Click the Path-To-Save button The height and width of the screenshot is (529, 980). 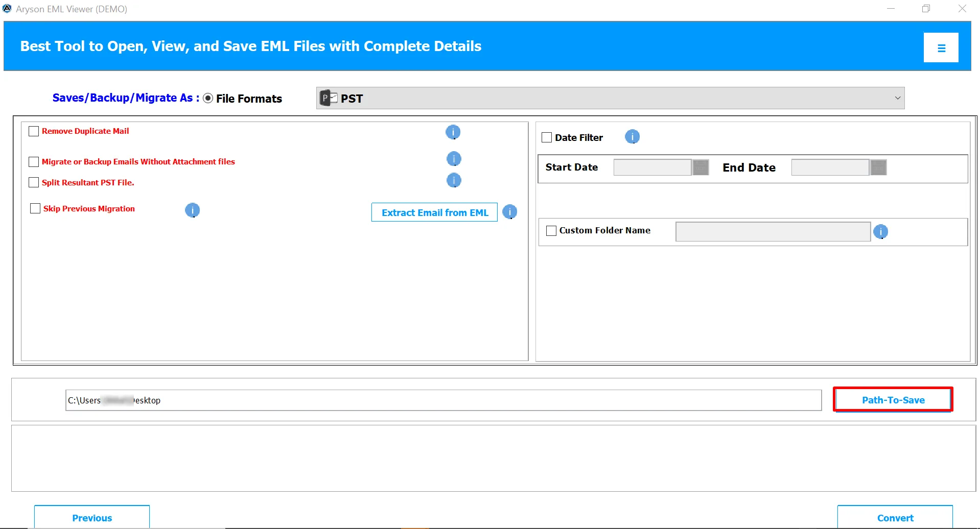pos(893,400)
